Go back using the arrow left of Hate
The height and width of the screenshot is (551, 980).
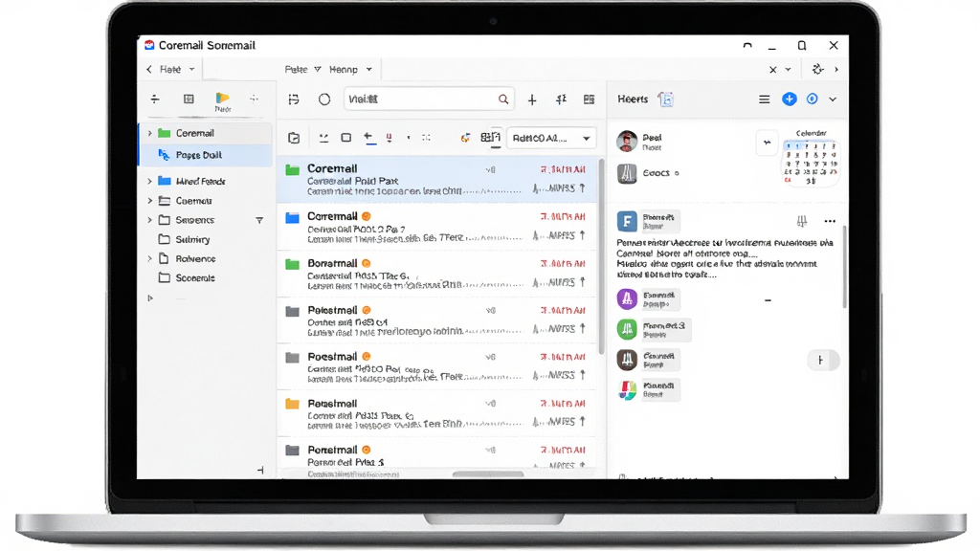(148, 69)
